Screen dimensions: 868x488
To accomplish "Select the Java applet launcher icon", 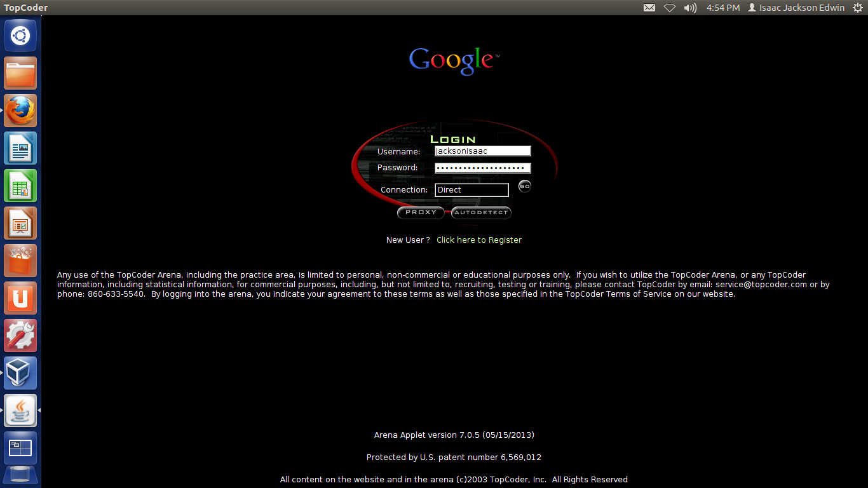I will pyautogui.click(x=20, y=410).
